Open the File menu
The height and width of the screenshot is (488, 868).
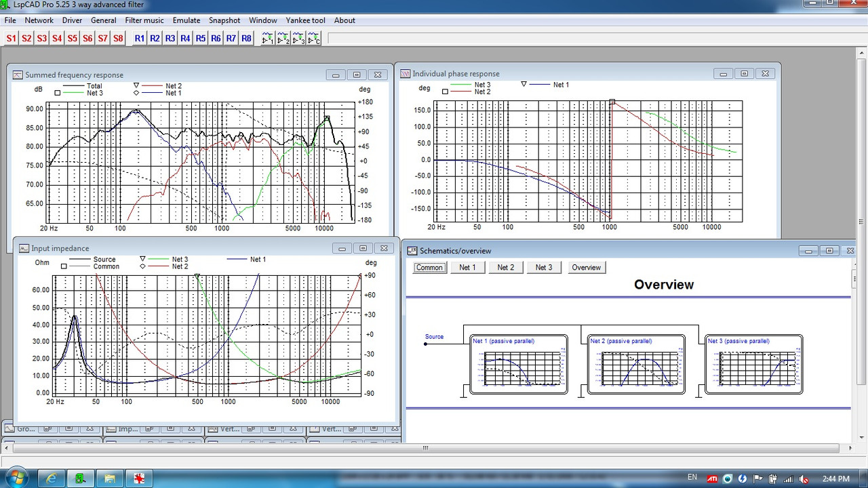[10, 20]
